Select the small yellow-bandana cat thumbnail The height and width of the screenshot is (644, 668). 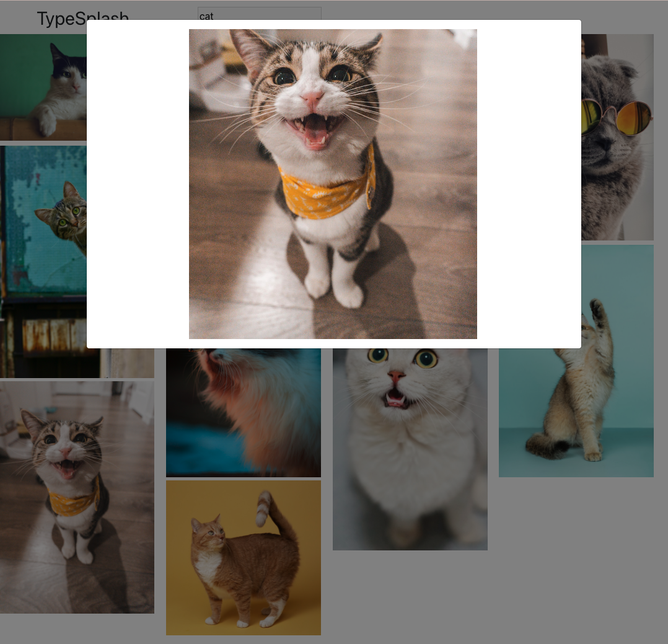click(x=77, y=497)
